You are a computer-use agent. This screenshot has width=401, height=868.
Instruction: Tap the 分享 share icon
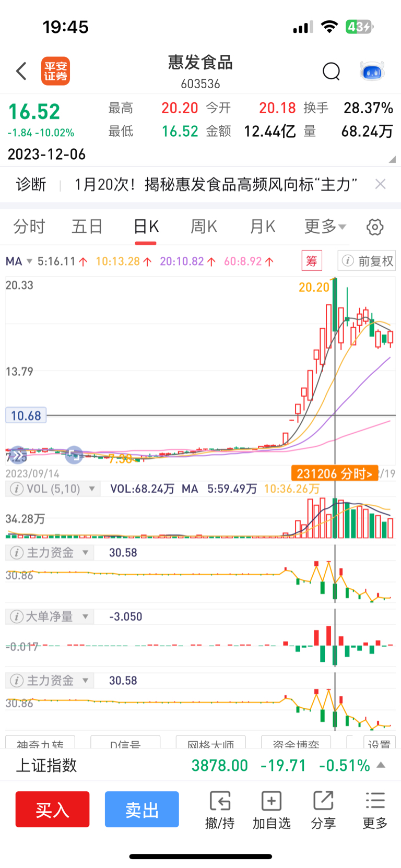323,801
